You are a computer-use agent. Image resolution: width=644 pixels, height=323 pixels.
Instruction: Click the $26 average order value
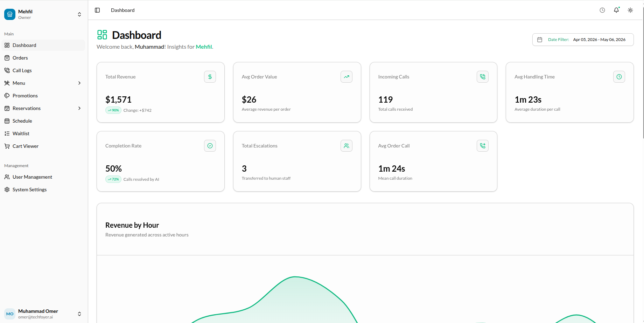click(x=249, y=99)
